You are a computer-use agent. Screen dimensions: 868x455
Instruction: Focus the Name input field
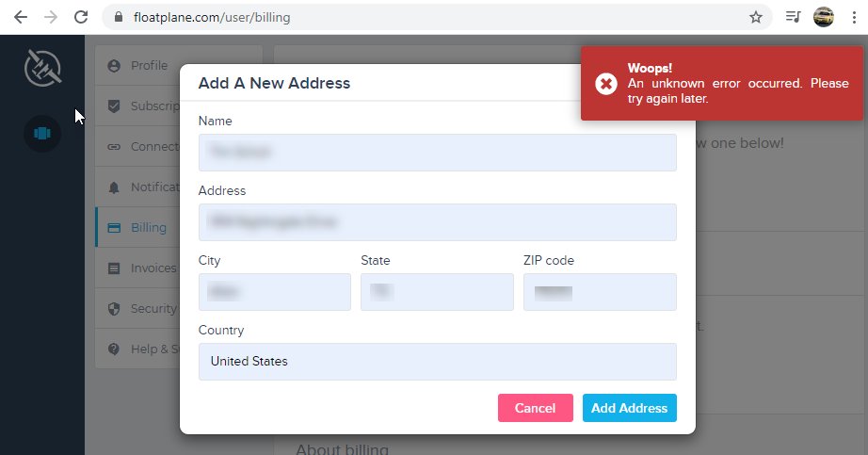pyautogui.click(x=438, y=153)
